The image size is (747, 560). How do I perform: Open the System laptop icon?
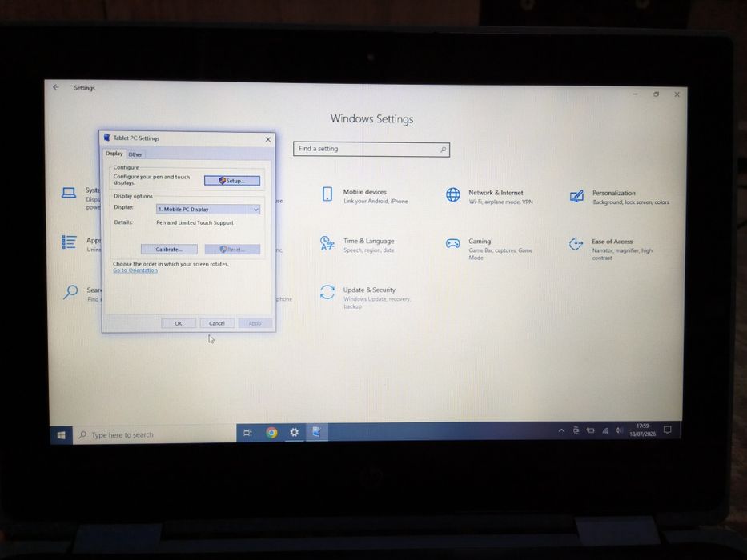click(x=69, y=193)
